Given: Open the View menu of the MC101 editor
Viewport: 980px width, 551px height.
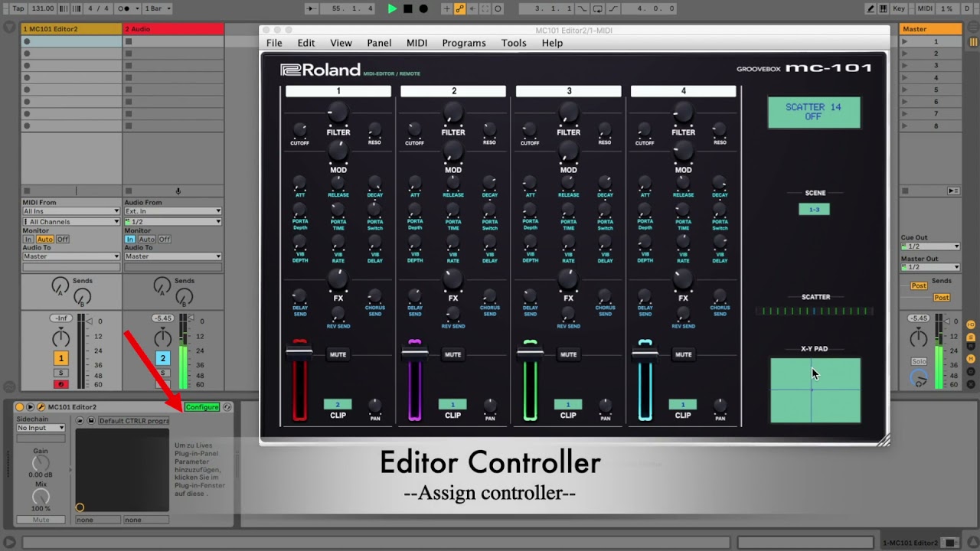Looking at the screenshot, I should [x=341, y=43].
